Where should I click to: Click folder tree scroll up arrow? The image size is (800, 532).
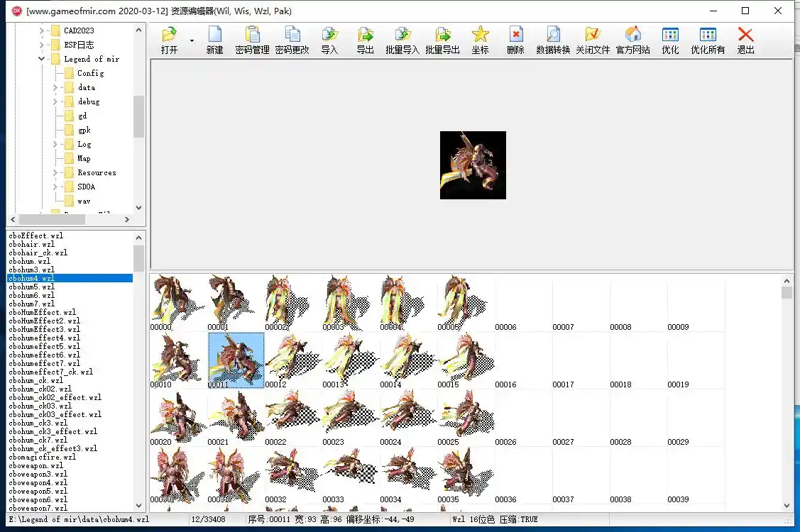(139, 30)
